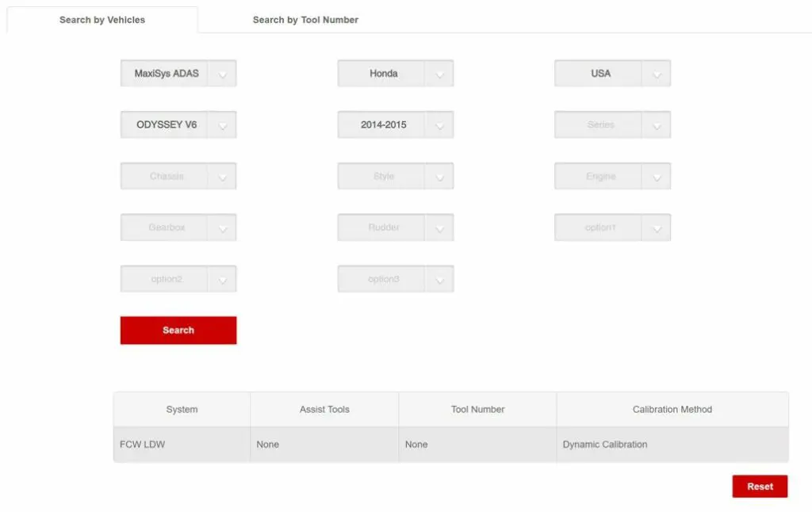Click the Style dropdown arrow

tap(439, 177)
